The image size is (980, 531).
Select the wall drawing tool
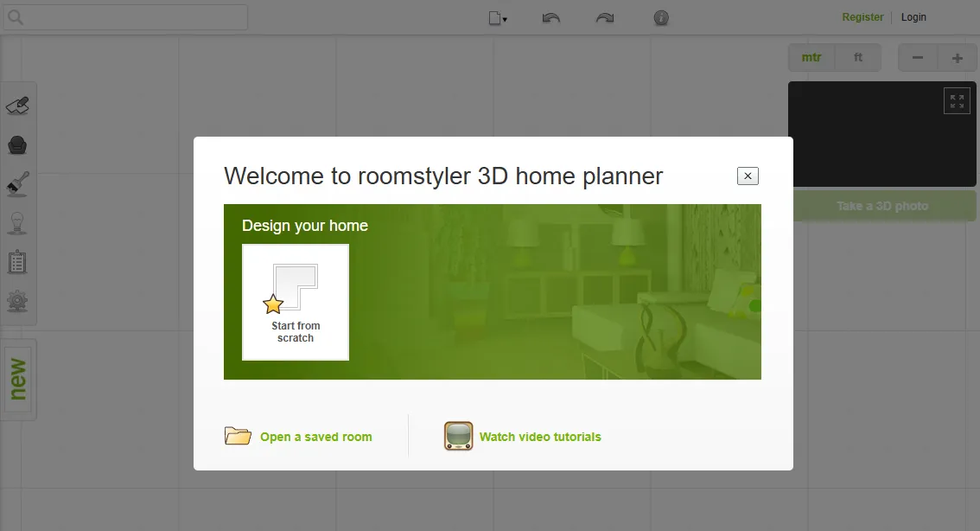pyautogui.click(x=19, y=103)
